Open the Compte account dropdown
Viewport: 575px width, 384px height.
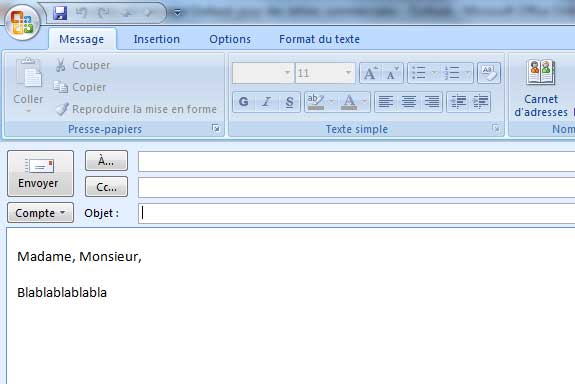(x=40, y=213)
